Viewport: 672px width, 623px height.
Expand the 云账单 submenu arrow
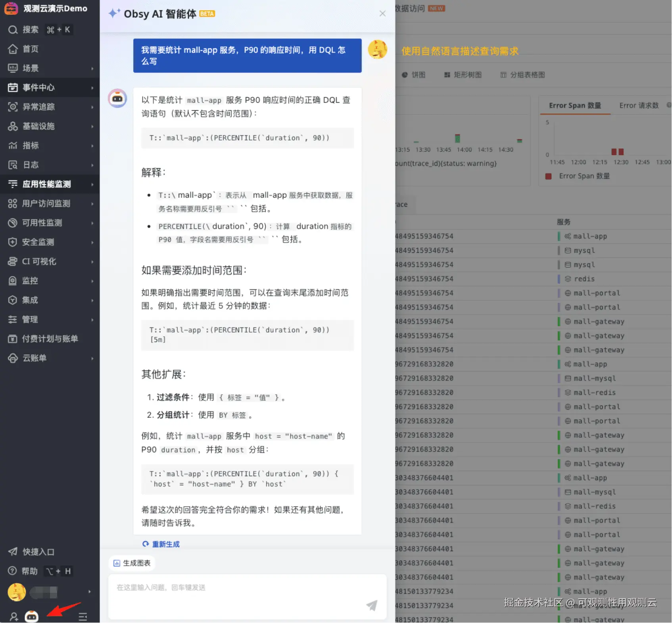click(x=92, y=359)
